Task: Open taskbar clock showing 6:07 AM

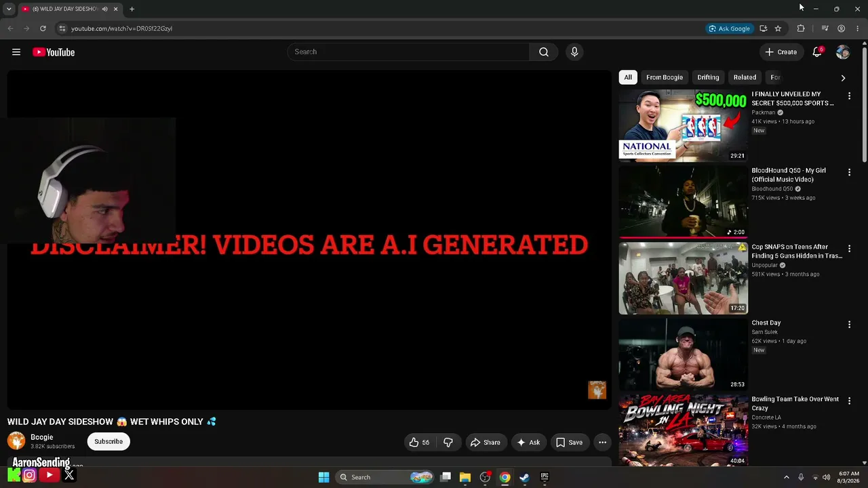Action: (x=849, y=477)
